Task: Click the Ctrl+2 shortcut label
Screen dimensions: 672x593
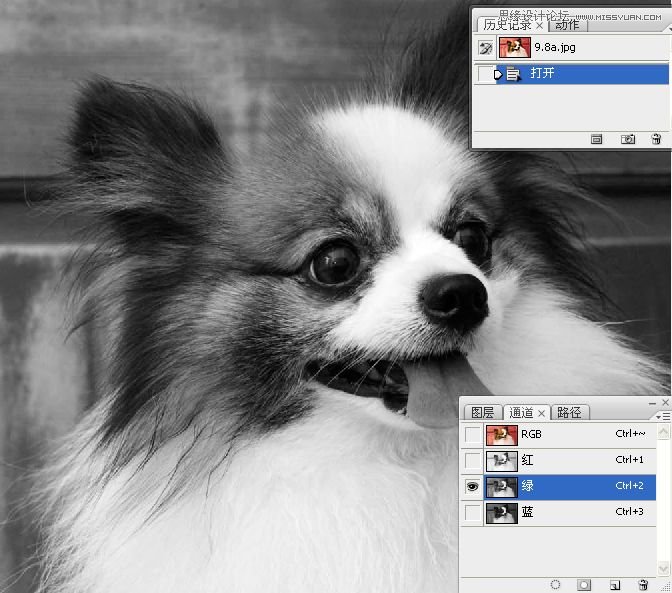Action: tap(629, 486)
